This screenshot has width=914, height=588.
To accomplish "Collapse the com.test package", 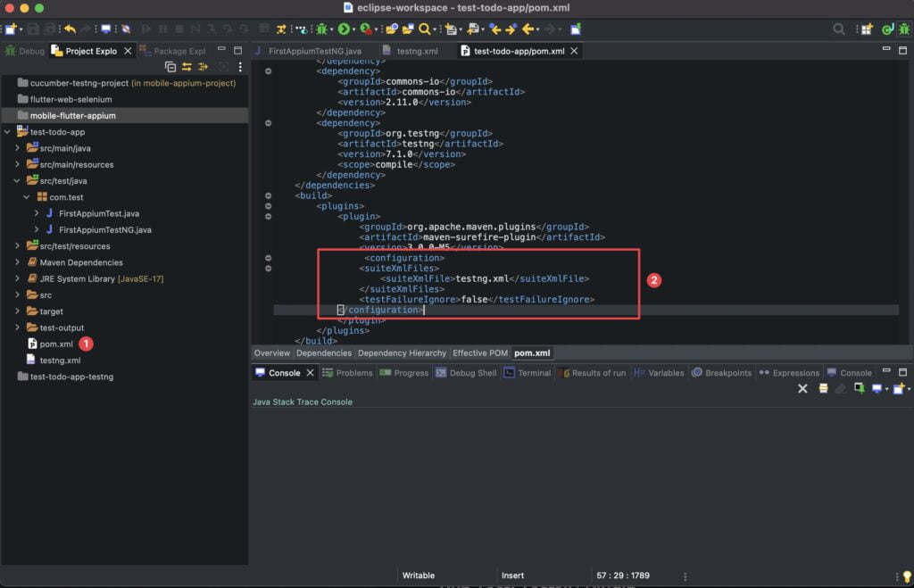I will pos(27,197).
